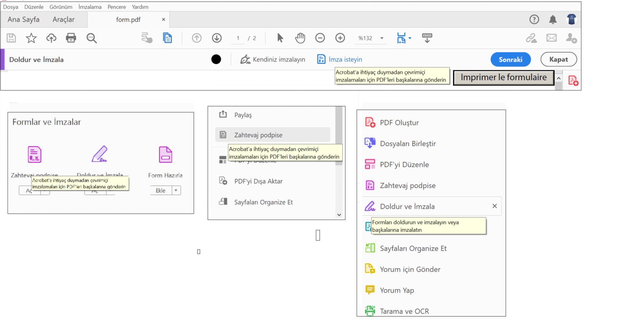Click the add person share icon
Viewport: 644px width, 319px height.
571,38
